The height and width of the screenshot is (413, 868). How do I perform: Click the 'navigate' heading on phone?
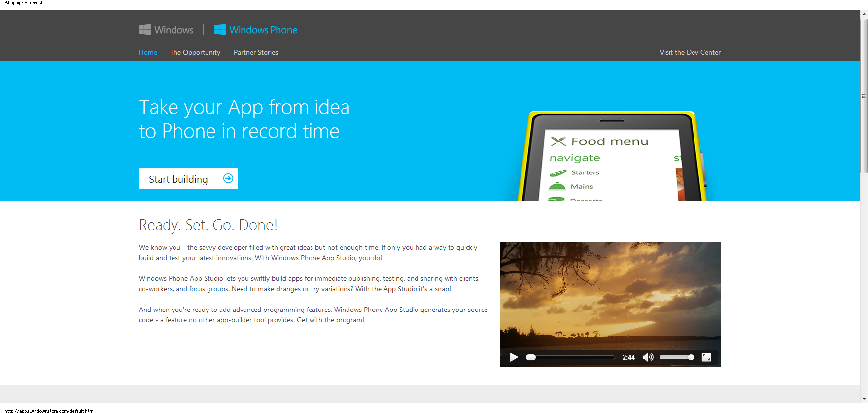coord(575,158)
